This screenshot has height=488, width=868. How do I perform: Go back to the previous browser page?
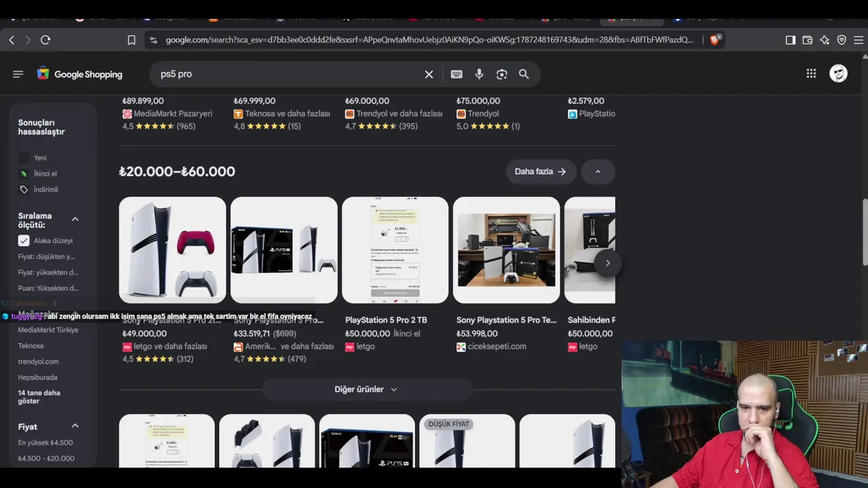12,40
